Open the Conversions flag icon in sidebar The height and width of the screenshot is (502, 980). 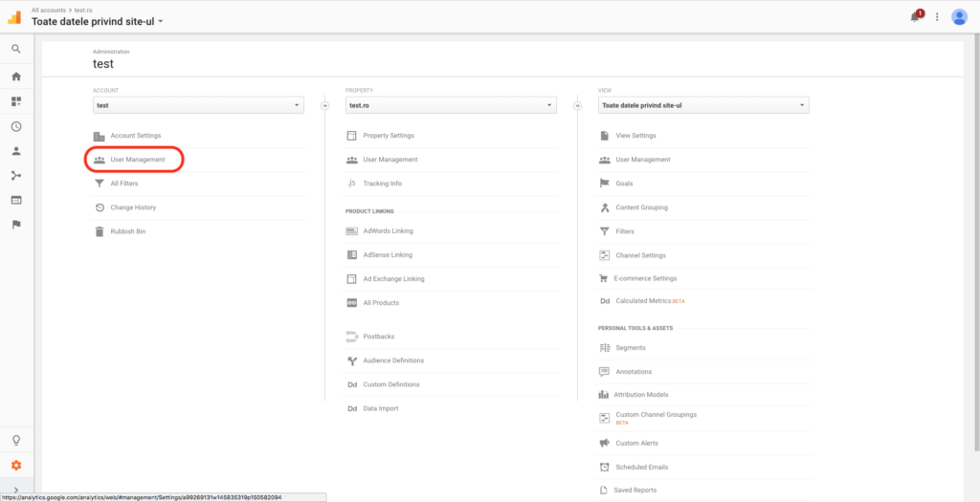[16, 225]
